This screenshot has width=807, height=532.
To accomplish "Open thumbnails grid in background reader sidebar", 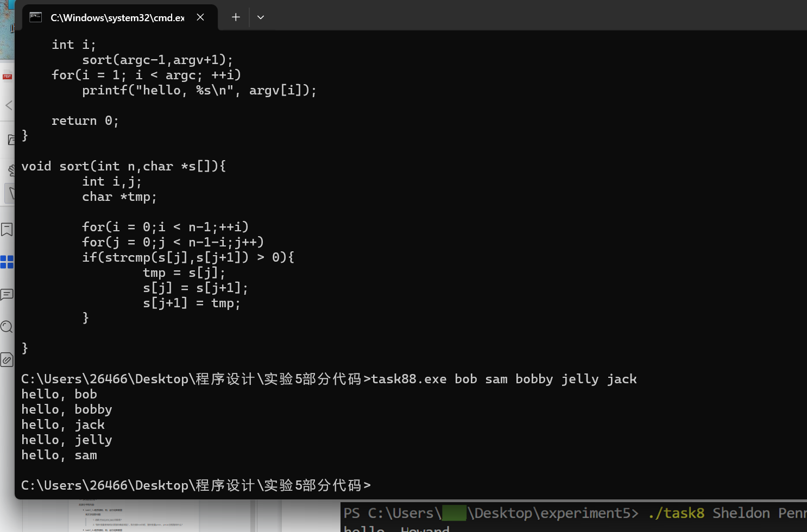I will (x=7, y=262).
